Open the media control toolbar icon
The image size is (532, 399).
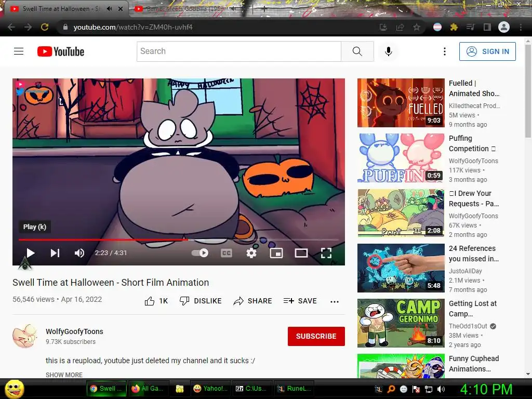tap(471, 27)
